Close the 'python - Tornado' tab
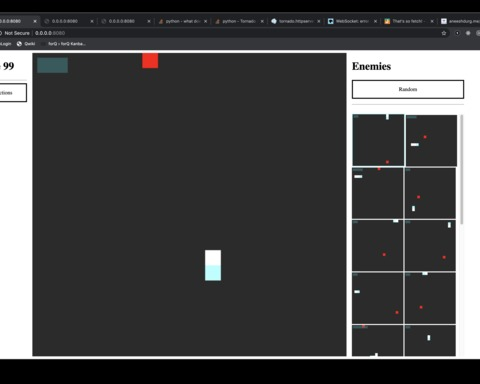This screenshot has width=480, height=384. [x=262, y=21]
